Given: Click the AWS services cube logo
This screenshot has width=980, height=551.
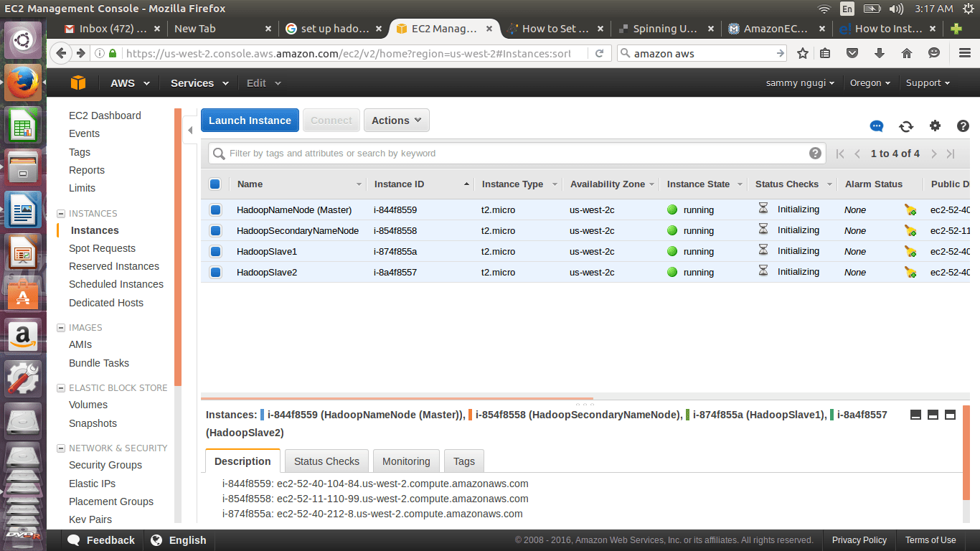Looking at the screenshot, I should click(78, 83).
